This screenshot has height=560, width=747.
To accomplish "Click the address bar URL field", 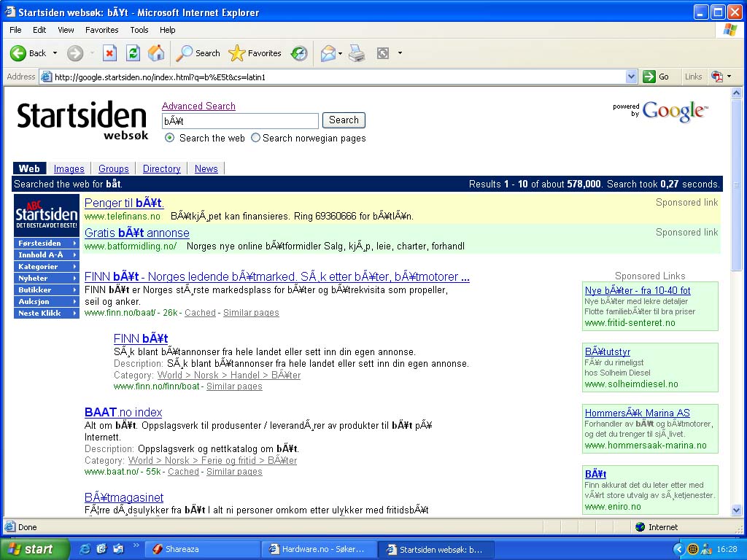I will coord(338,77).
